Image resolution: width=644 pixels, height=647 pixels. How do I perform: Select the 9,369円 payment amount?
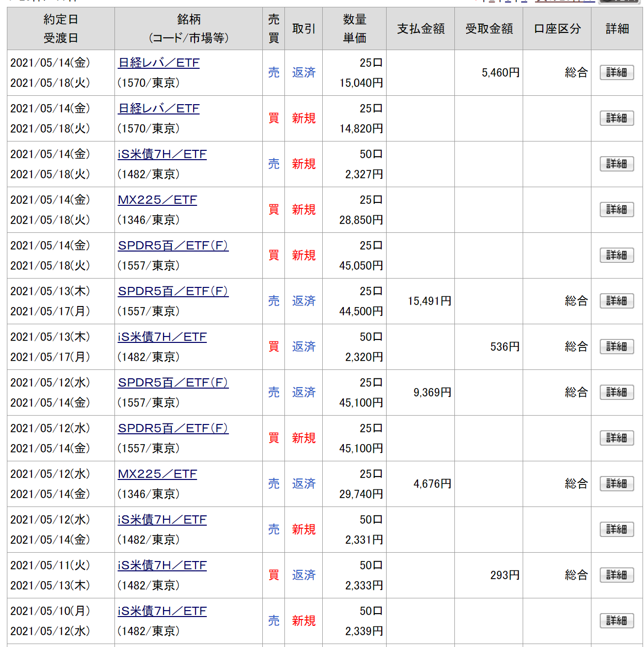point(432,393)
